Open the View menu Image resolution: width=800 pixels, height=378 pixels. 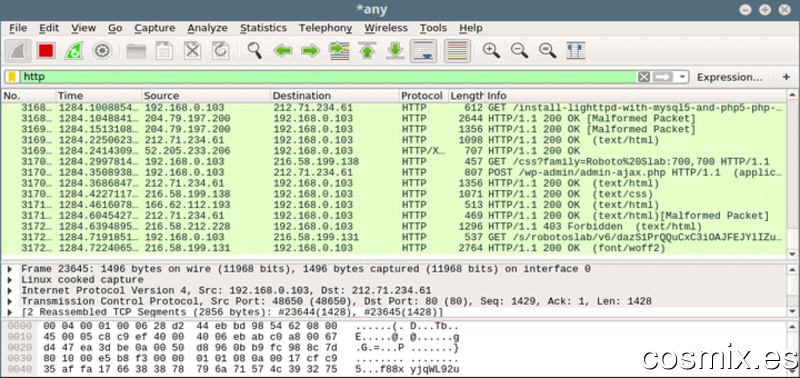point(83,28)
